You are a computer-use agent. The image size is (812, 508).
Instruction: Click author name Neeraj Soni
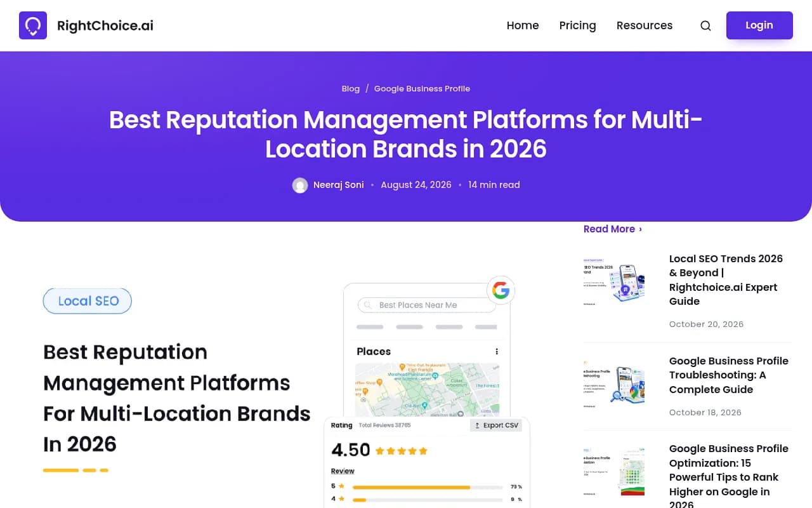tap(339, 185)
